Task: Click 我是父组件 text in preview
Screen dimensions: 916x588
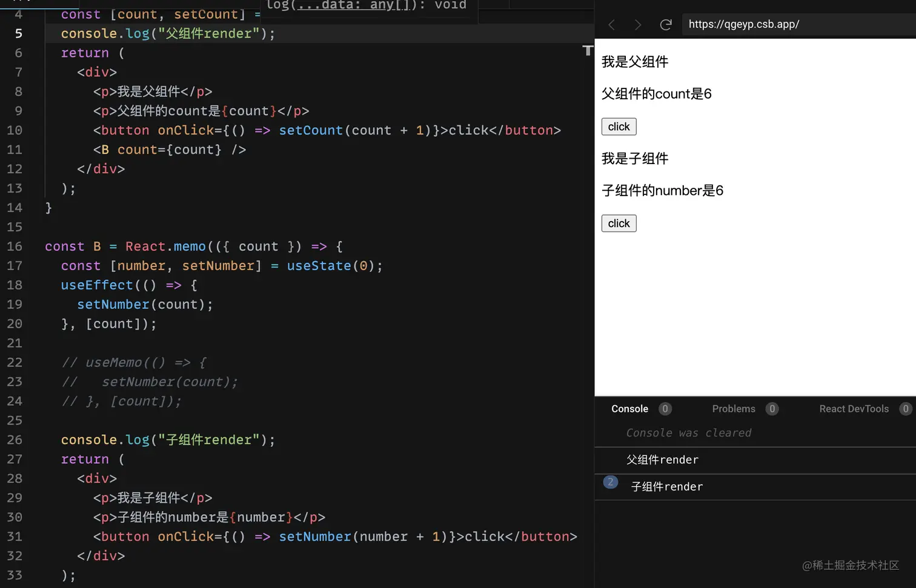Action: [635, 62]
